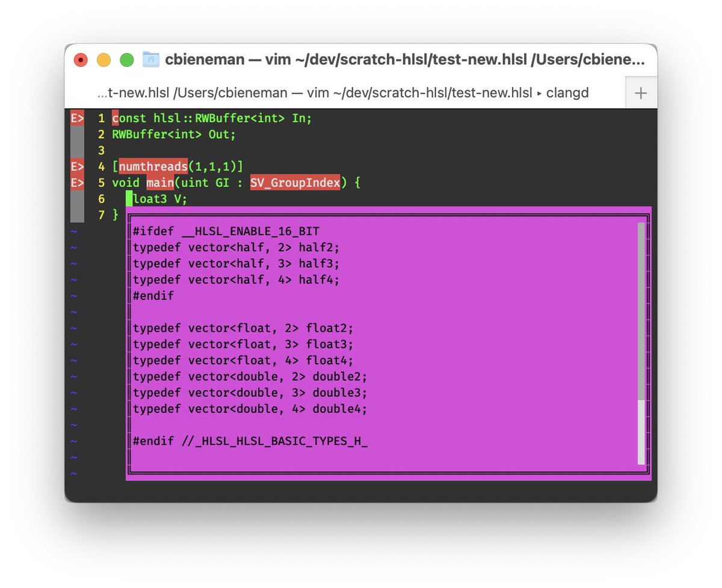Click the lighter scrollbar track below the thumb

coord(641,432)
